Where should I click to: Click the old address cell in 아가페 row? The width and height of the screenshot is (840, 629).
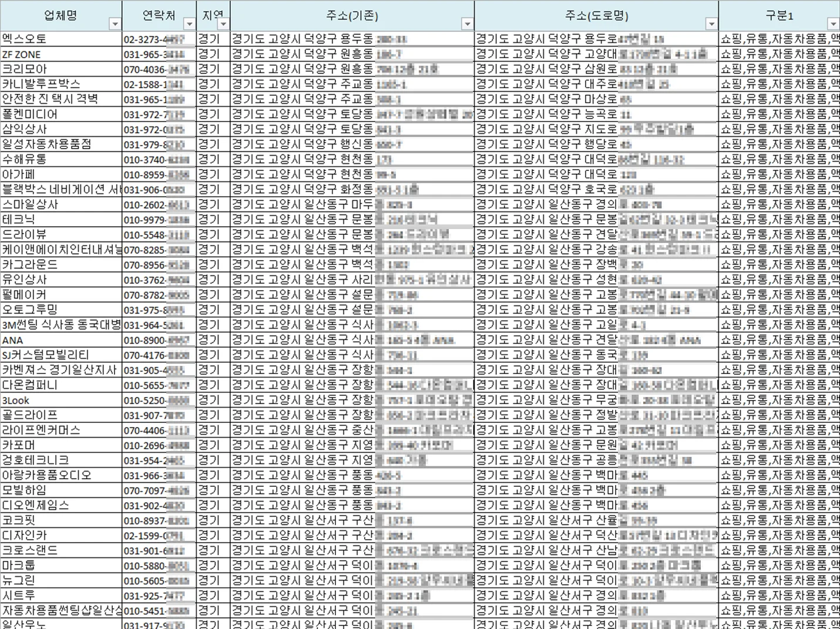352,174
